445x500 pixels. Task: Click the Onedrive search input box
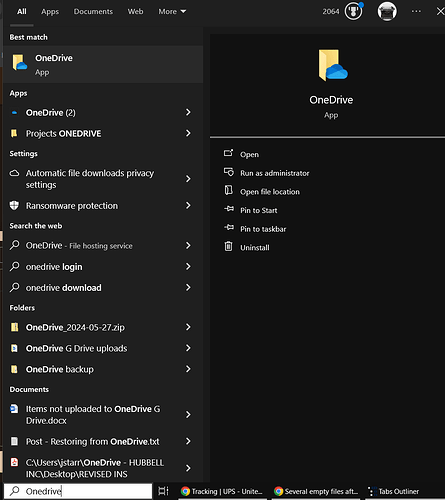78,491
